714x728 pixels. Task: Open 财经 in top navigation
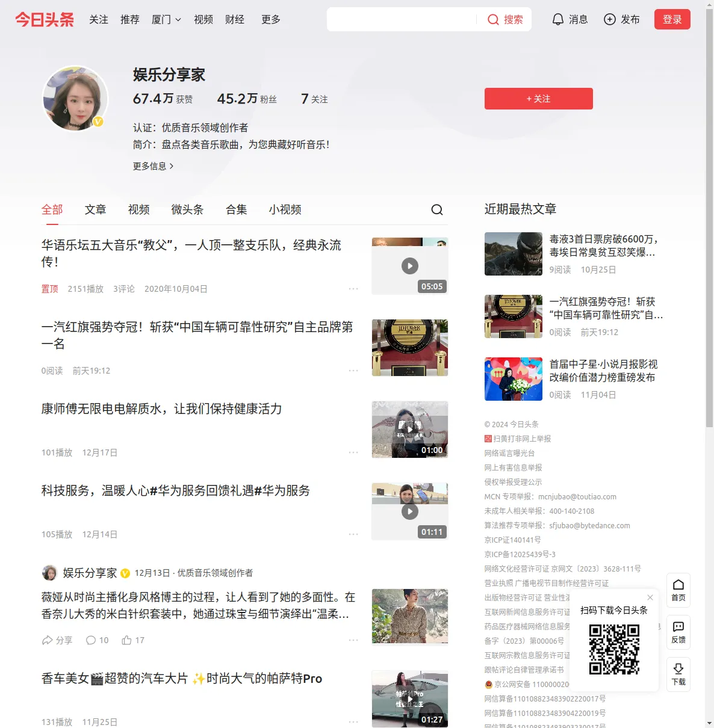(235, 19)
